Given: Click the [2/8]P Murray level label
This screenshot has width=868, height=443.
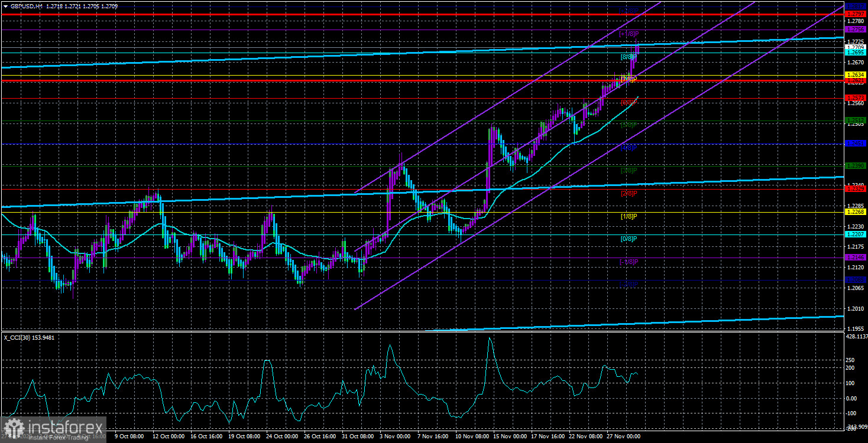Looking at the screenshot, I should point(629,194).
